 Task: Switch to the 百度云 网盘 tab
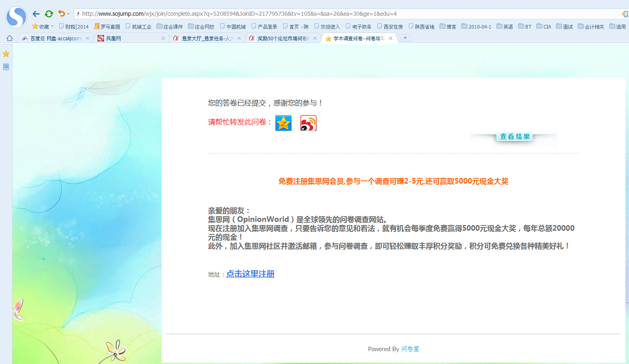[x=54, y=38]
